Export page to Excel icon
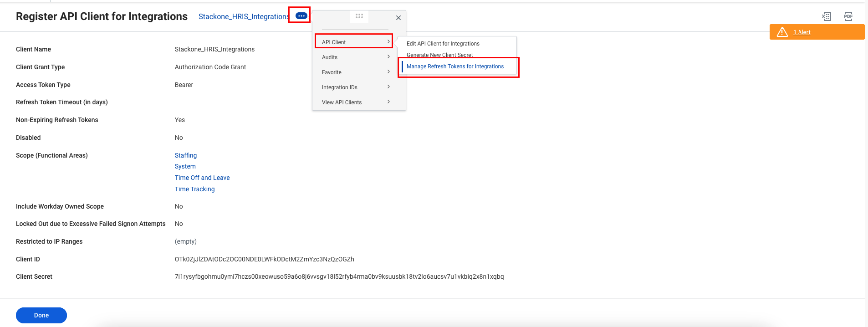 [x=826, y=16]
